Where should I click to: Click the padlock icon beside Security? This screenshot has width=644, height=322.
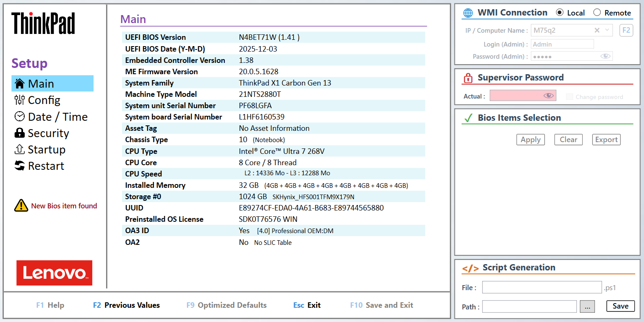click(19, 133)
